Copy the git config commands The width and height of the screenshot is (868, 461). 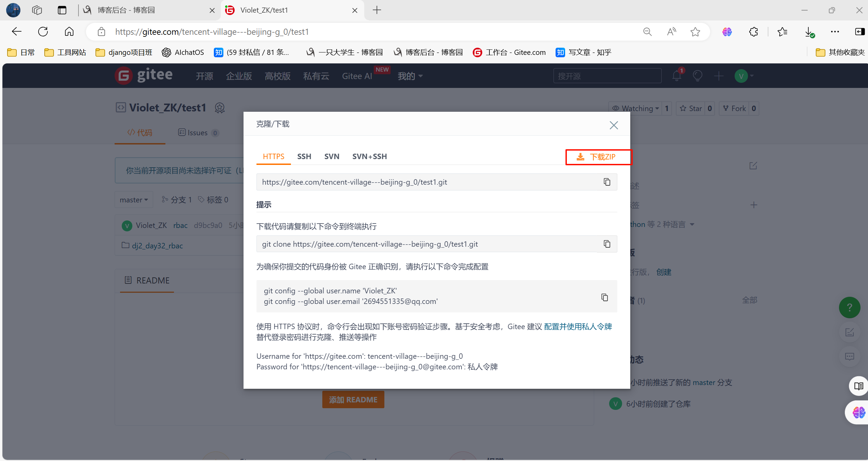tap(604, 297)
